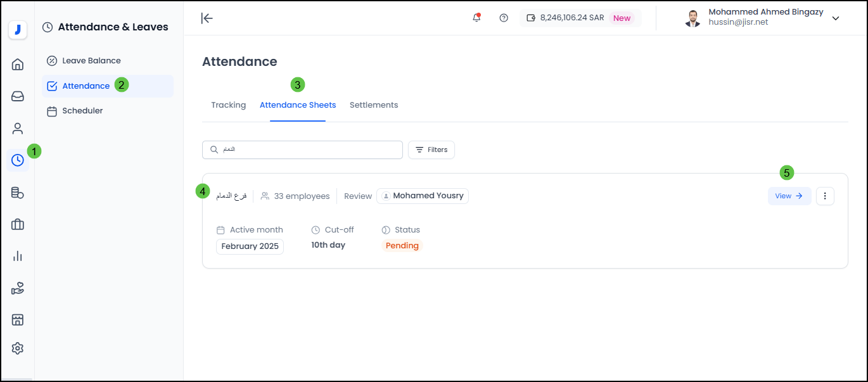The width and height of the screenshot is (868, 382).
Task: Open the Home icon in sidebar
Action: (18, 64)
